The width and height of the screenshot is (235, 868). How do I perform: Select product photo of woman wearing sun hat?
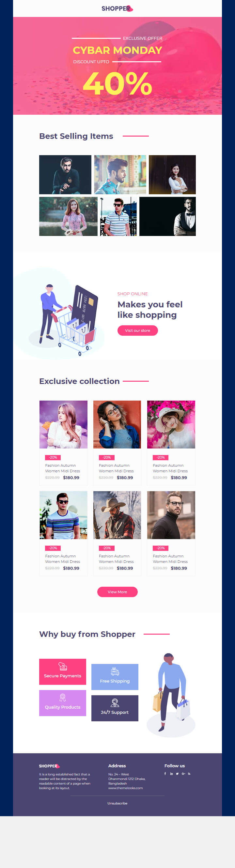(x=171, y=425)
